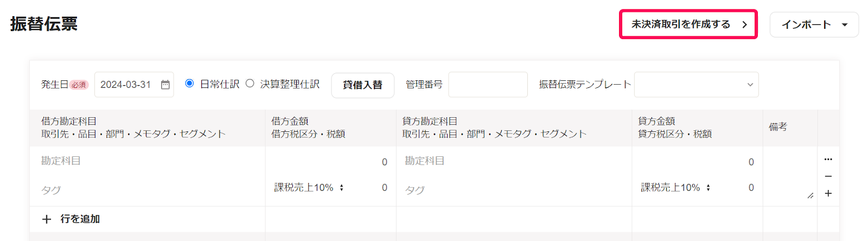Expand the インポート dropdown menu
Viewport: 868px width, 241px height.
click(x=814, y=24)
